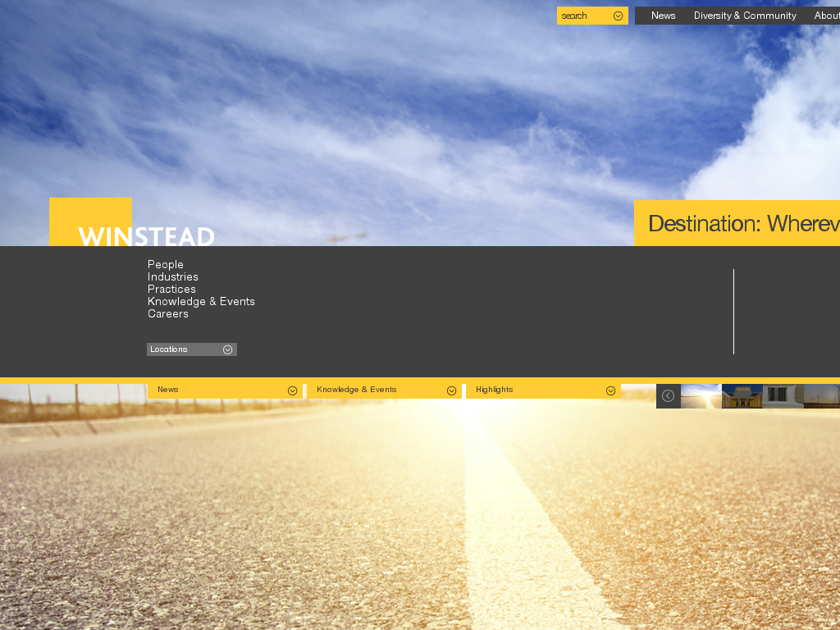
Task: Open the Knowledge & Events main menu link
Action: (x=202, y=302)
